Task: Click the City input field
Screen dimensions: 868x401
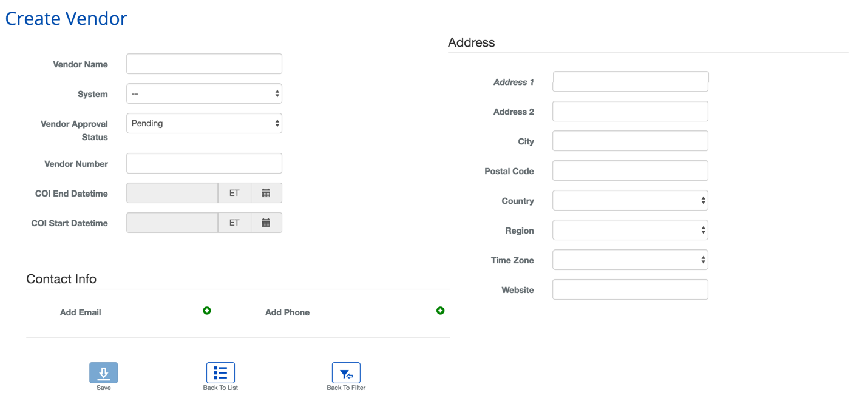Action: (x=630, y=141)
